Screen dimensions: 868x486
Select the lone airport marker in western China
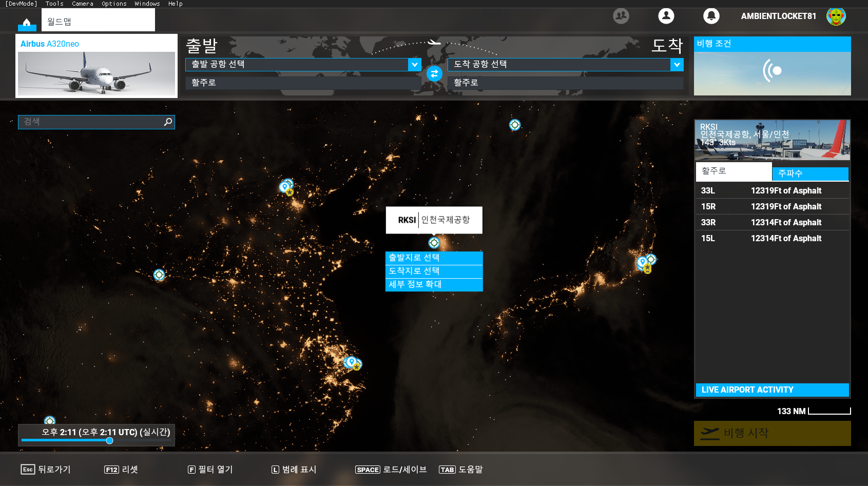coord(159,275)
